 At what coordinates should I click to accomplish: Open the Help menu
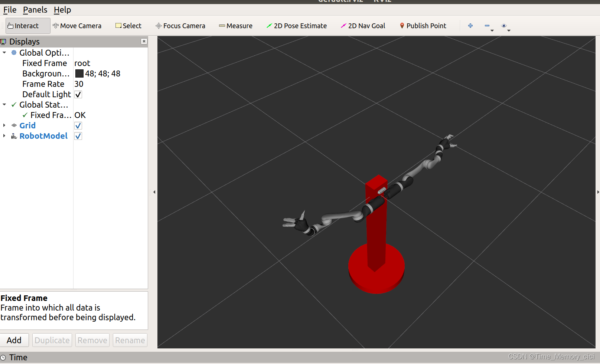[x=62, y=10]
